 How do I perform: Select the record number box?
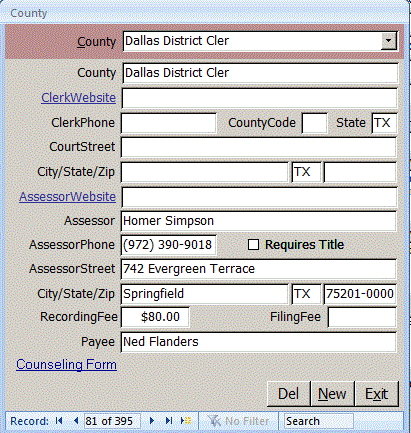[112, 421]
